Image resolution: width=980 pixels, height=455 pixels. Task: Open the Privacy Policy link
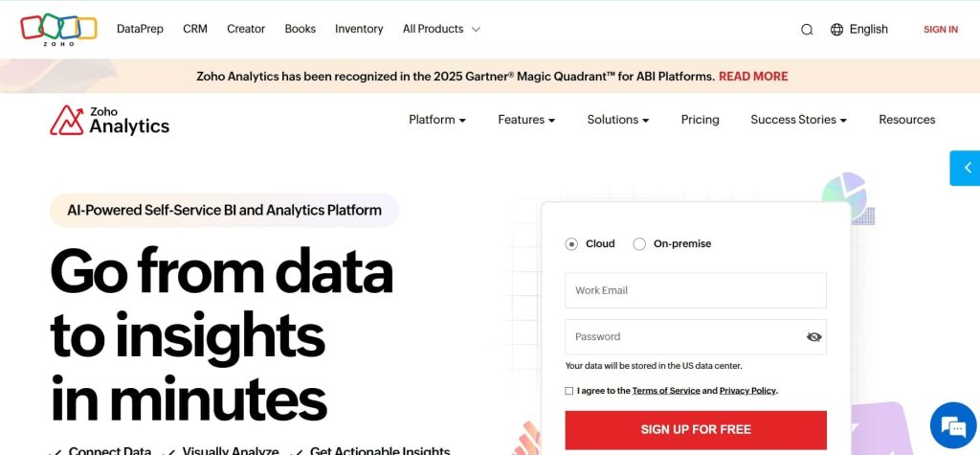tap(747, 391)
